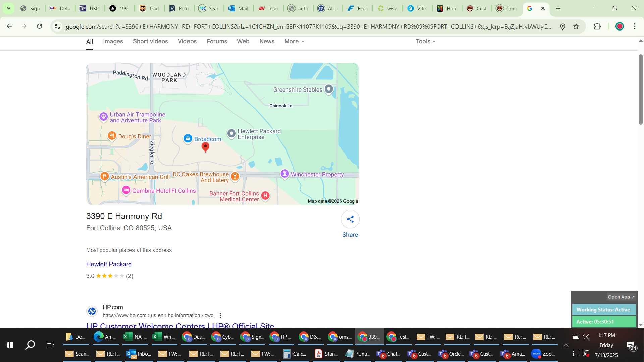Select the Hewlett Packard Enterprise map pin

pos(231,133)
